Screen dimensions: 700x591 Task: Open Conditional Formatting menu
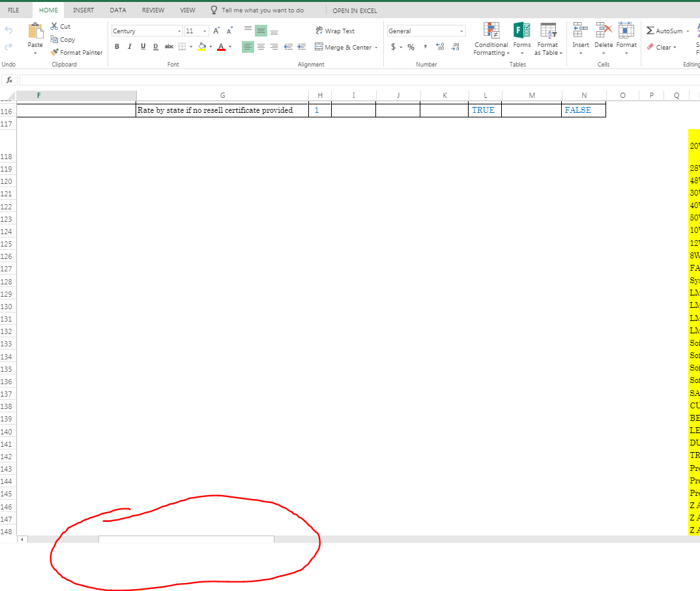click(491, 39)
